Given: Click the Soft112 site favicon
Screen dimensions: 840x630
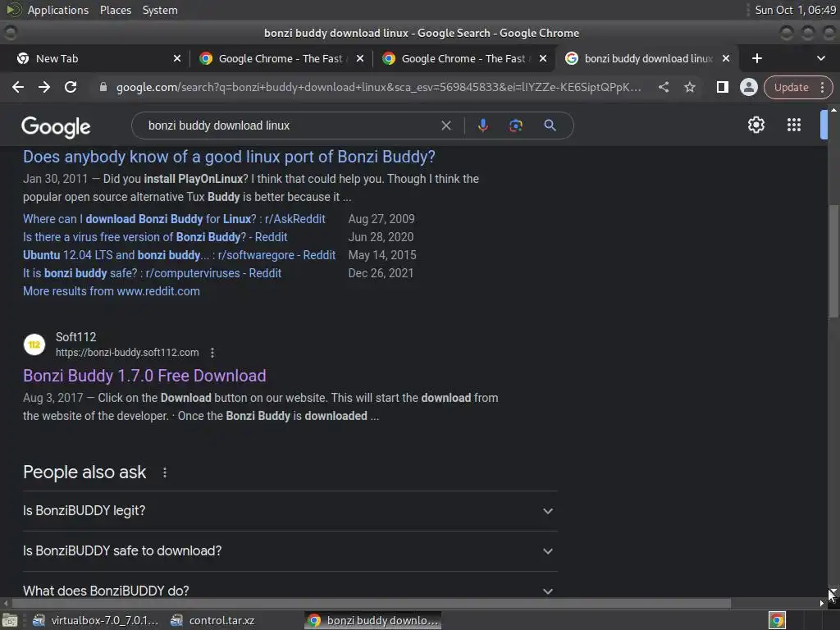Looking at the screenshot, I should [34, 345].
